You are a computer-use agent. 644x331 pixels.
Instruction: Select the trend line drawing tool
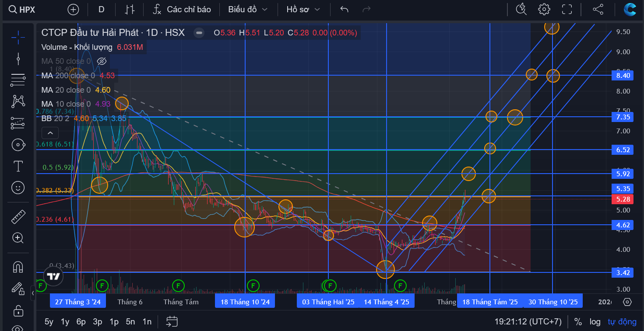(x=18, y=59)
